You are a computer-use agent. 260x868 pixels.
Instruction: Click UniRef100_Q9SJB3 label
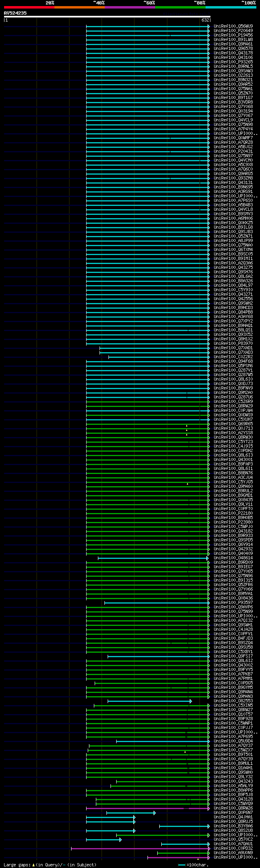(x=233, y=232)
